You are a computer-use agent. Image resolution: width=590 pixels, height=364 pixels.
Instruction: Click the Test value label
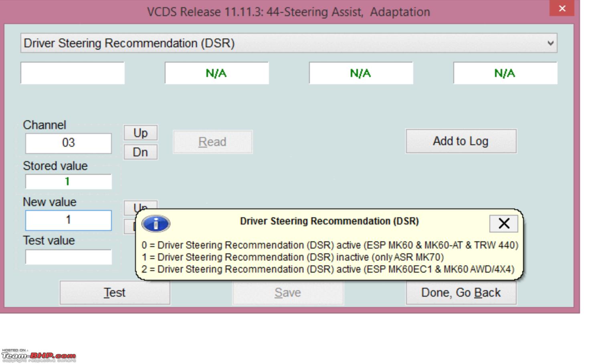(x=49, y=241)
